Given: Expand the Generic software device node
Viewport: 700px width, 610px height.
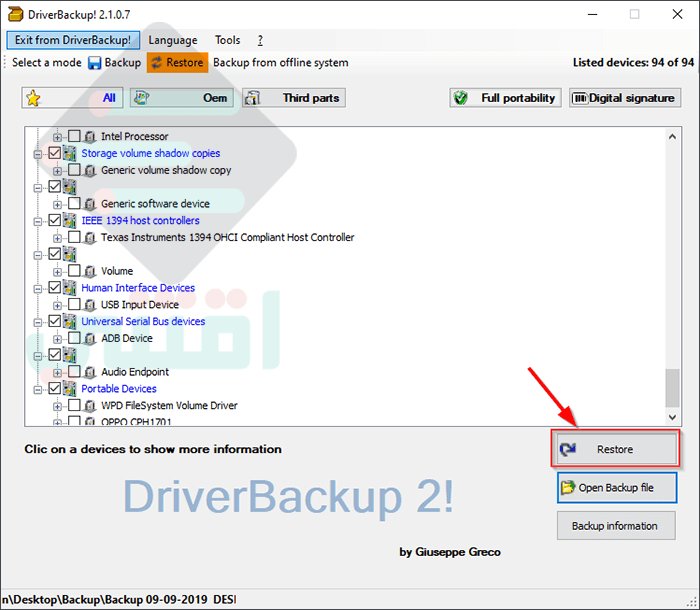Looking at the screenshot, I should tap(57, 205).
